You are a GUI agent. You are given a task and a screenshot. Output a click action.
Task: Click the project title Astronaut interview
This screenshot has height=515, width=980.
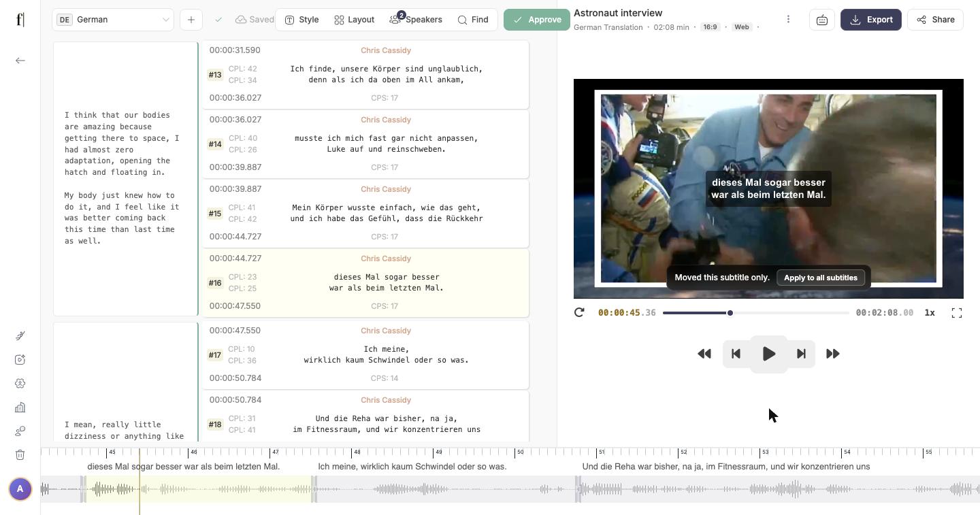pos(618,13)
